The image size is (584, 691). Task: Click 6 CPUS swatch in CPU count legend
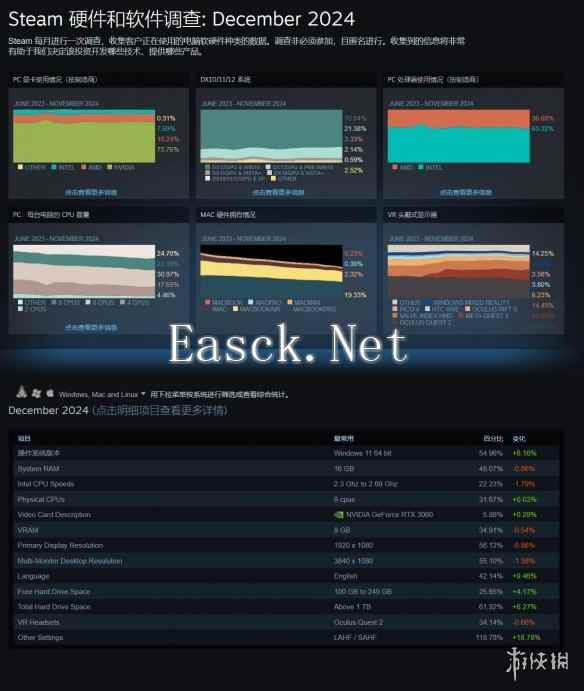88,302
